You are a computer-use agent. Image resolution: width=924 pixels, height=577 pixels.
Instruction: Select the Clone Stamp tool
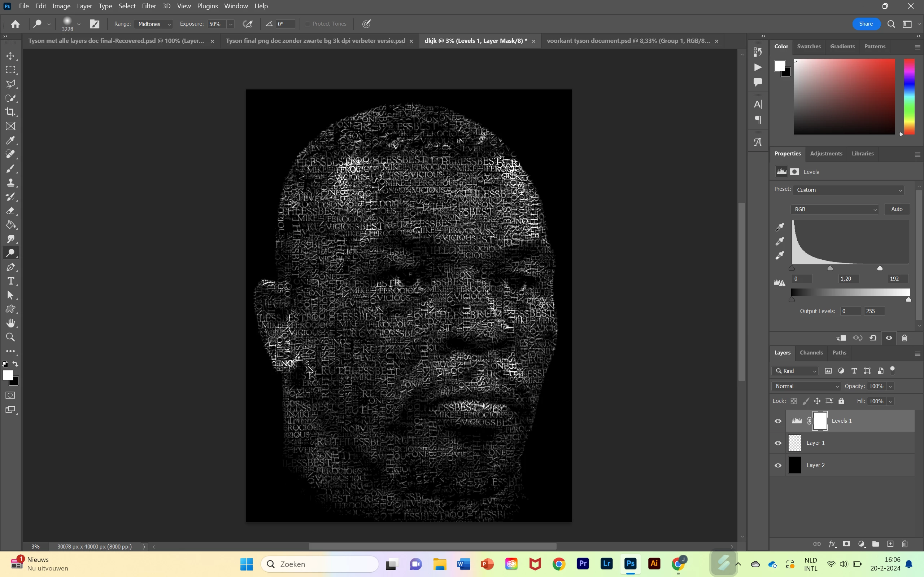click(11, 182)
